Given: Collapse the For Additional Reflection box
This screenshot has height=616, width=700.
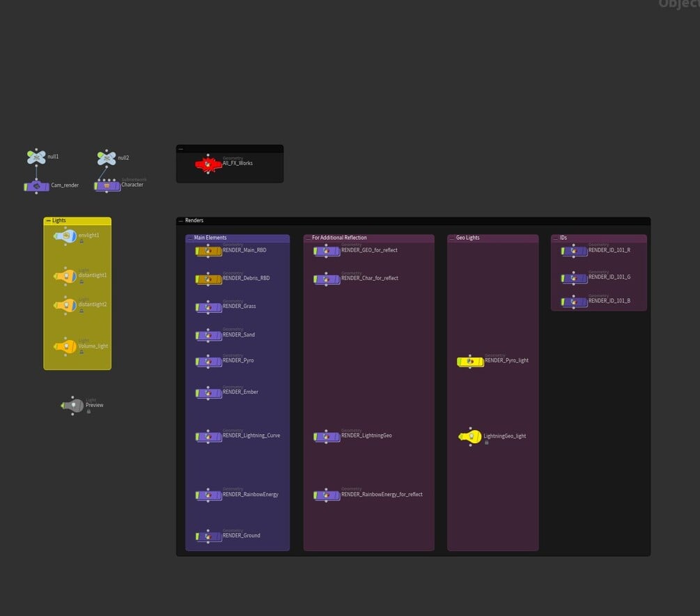Looking at the screenshot, I should 308,238.
